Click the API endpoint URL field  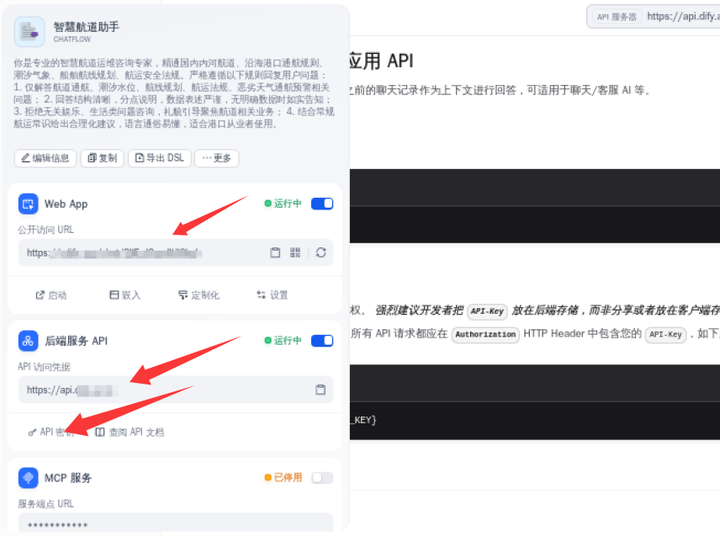point(175,389)
